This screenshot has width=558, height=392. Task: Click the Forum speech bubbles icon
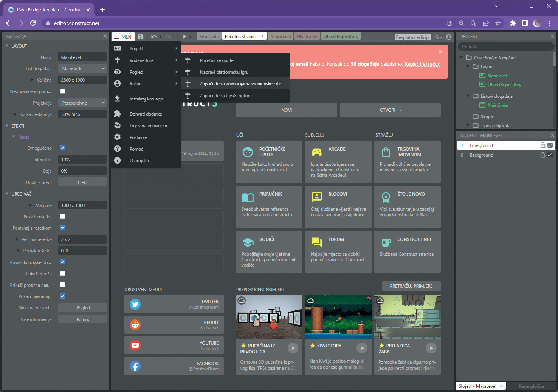(x=317, y=242)
